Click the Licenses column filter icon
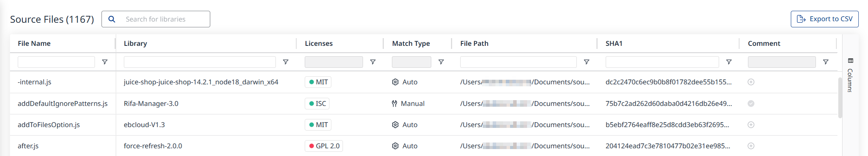Screen dimensions: 868x156 click(x=373, y=62)
